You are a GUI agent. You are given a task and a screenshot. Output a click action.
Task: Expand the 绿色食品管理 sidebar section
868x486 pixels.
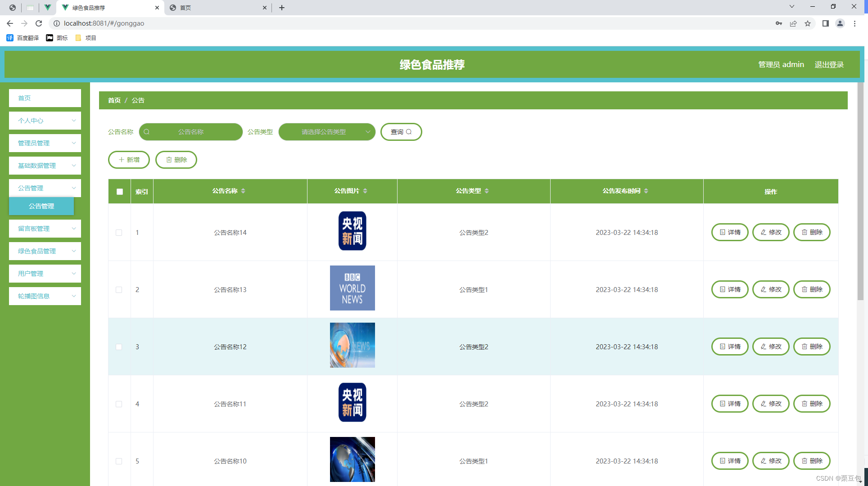point(45,251)
